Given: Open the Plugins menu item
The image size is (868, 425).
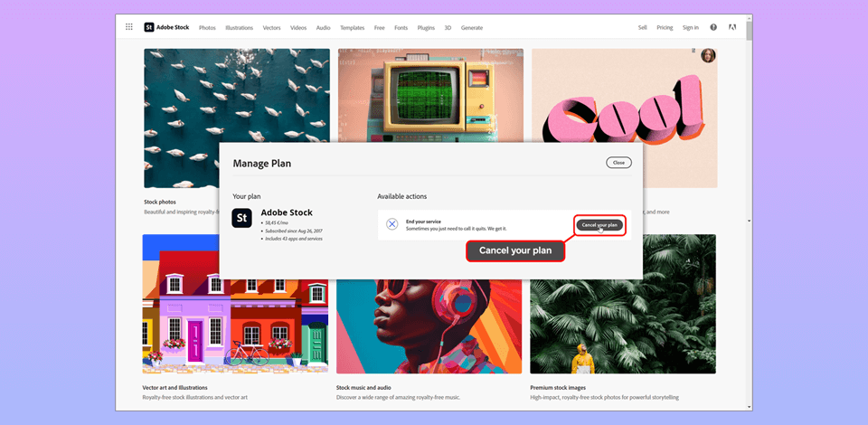Looking at the screenshot, I should coord(426,28).
